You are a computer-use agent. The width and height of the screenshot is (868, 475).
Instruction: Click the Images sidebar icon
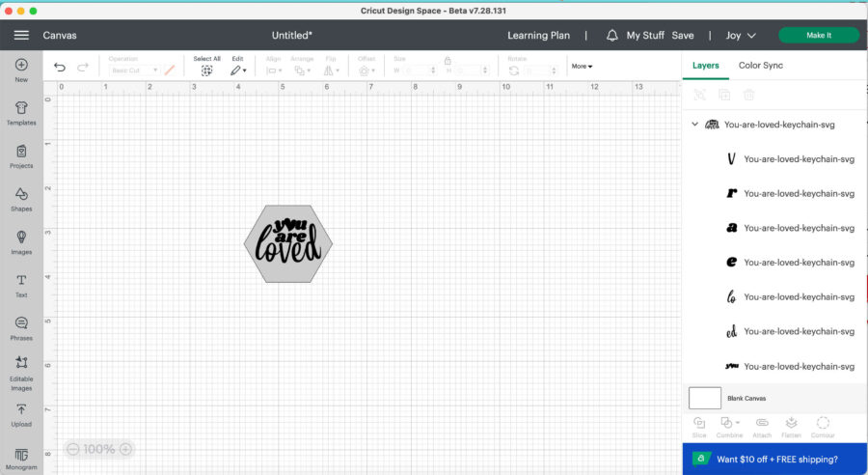[x=21, y=241]
